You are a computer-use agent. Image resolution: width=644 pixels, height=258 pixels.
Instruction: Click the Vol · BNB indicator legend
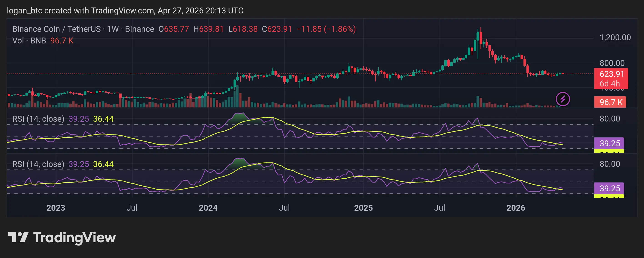(29, 41)
